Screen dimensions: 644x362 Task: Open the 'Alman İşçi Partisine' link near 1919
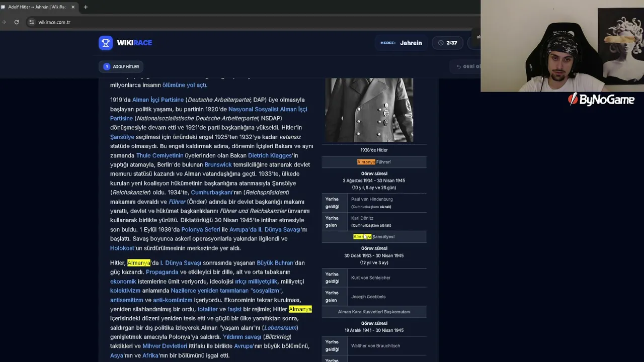(x=158, y=100)
